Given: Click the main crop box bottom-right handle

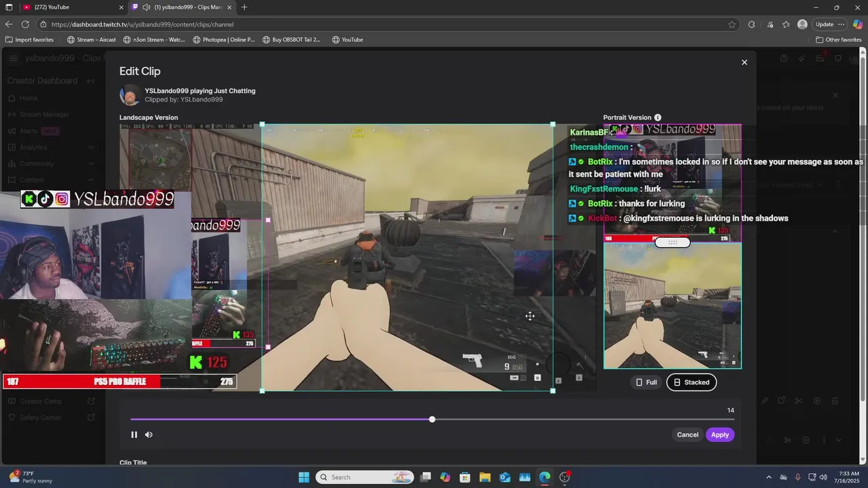Looking at the screenshot, I should point(553,390).
